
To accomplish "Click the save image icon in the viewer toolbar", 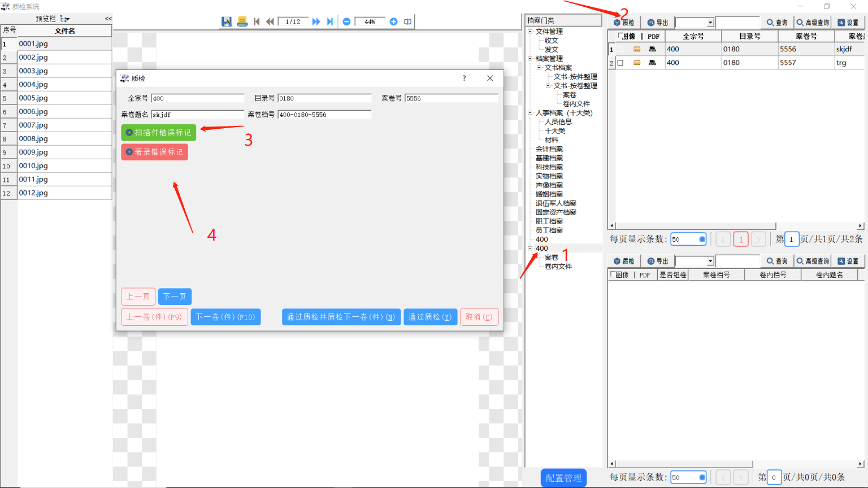I will [227, 21].
